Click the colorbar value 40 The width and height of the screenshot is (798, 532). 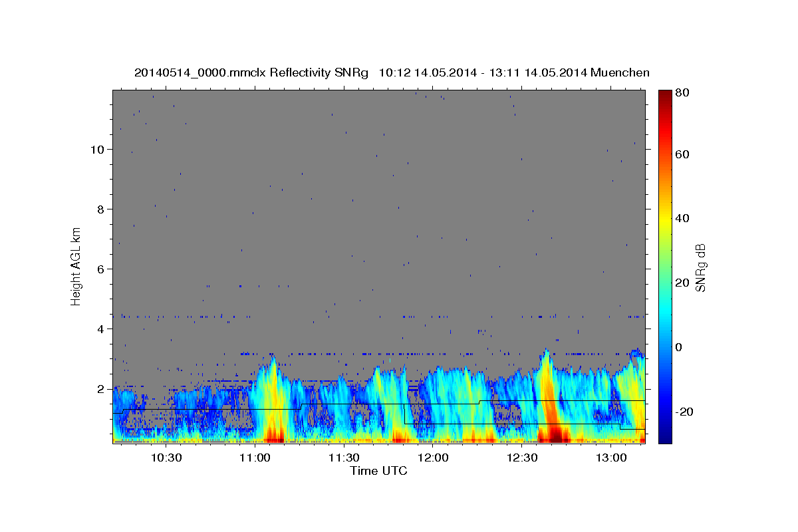682,218
